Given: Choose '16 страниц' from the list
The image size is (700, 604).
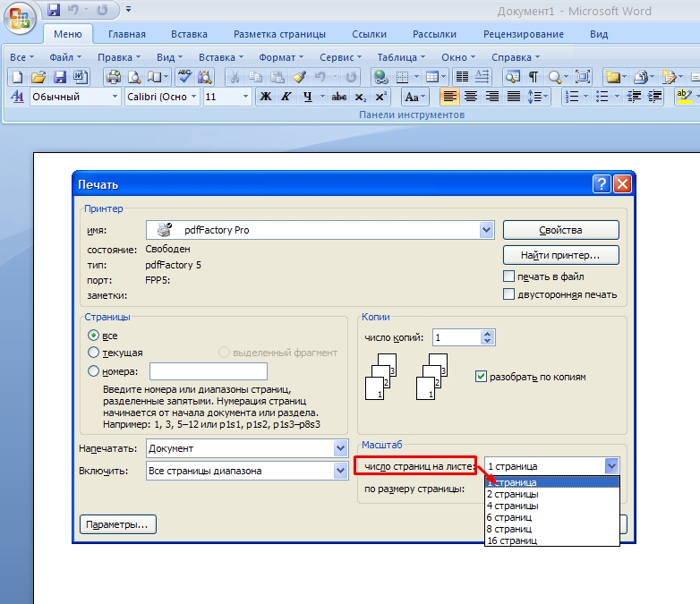Looking at the screenshot, I should 552,540.
